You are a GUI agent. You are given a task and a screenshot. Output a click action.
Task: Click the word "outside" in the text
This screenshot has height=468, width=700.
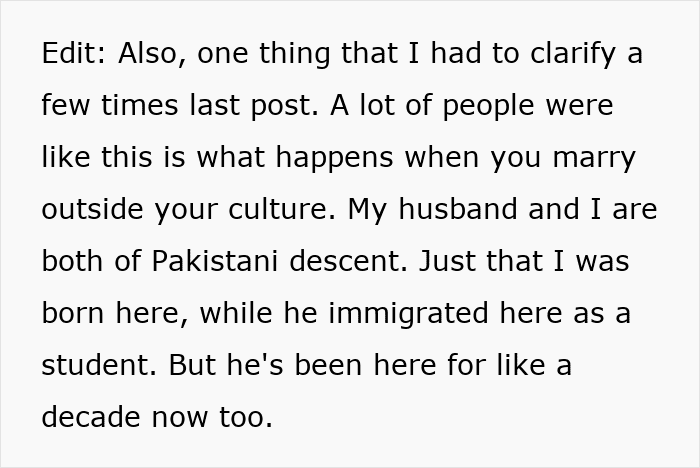pyautogui.click(x=87, y=210)
